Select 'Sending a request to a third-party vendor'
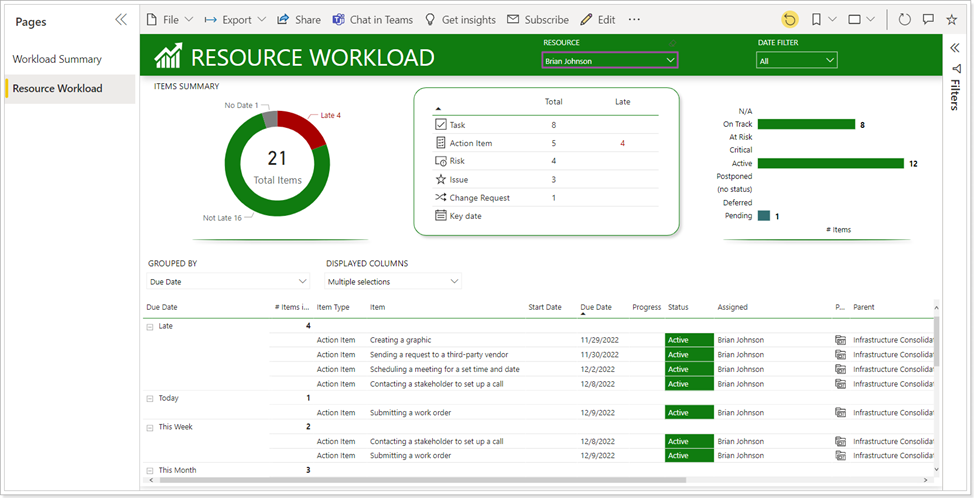 (x=439, y=355)
